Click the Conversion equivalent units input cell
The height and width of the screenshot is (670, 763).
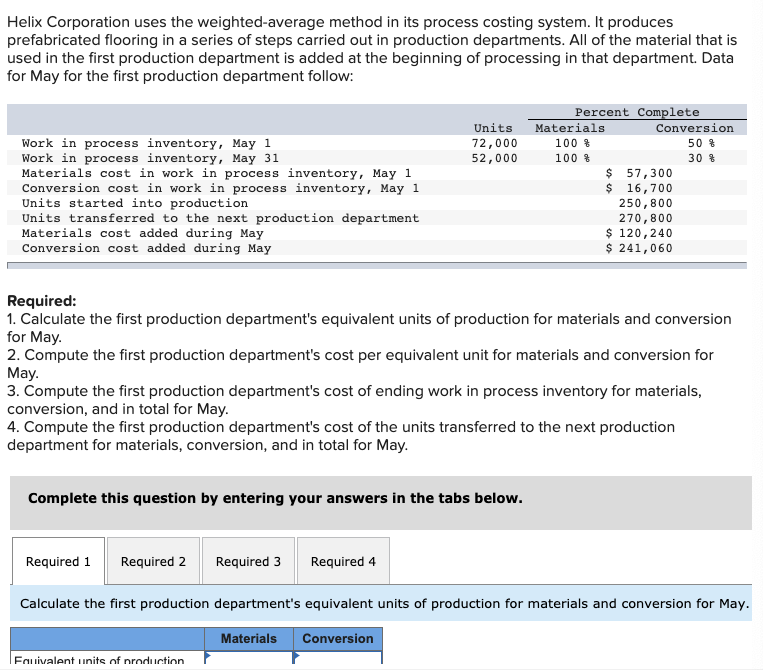(x=338, y=658)
